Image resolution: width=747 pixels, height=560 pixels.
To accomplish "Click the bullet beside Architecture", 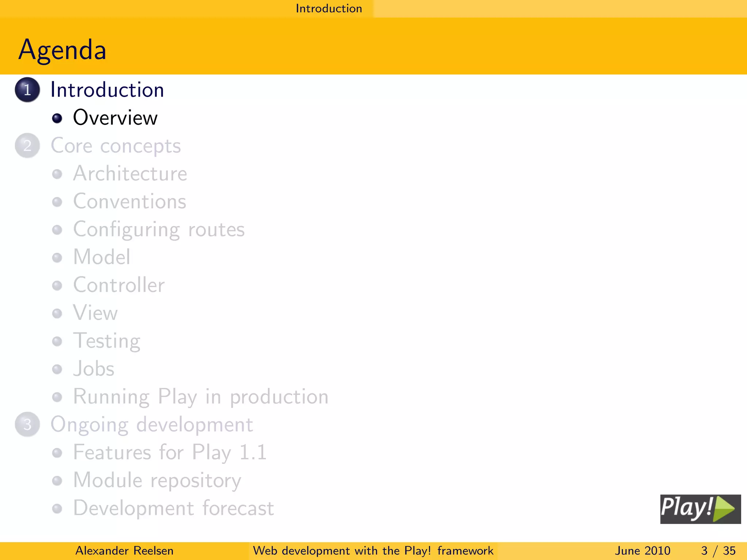I will pyautogui.click(x=57, y=174).
